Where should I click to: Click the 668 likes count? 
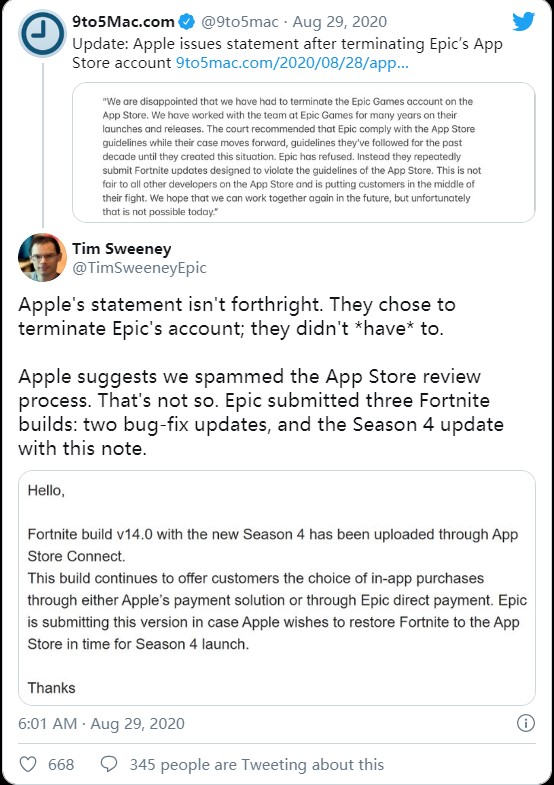click(x=61, y=764)
